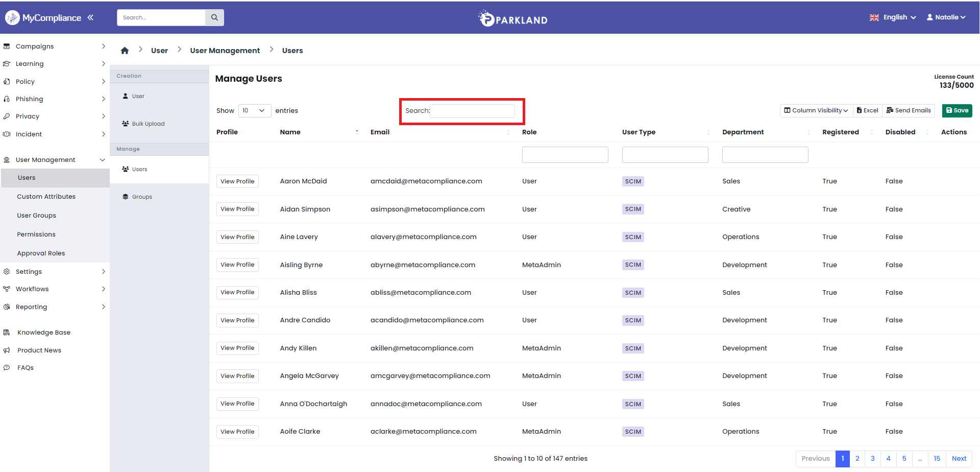This screenshot has height=472, width=980.
Task: Sort table by Registered column
Action: (x=848, y=132)
